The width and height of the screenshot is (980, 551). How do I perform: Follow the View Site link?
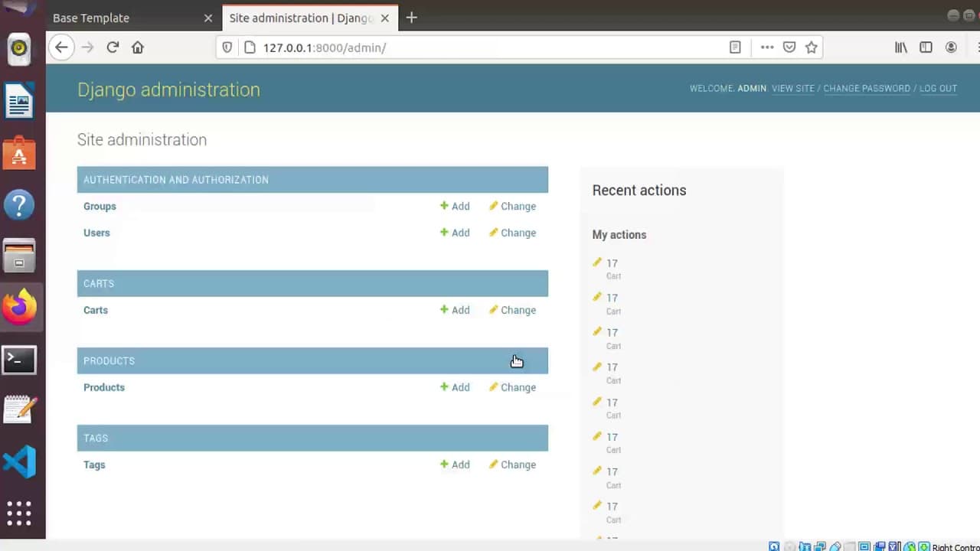pos(793,89)
